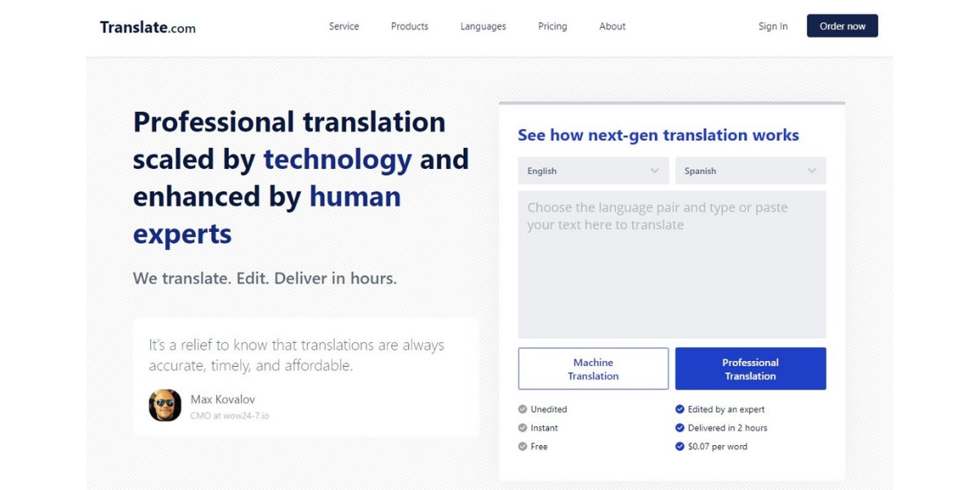
Task: Open the Products menu
Action: [x=409, y=26]
